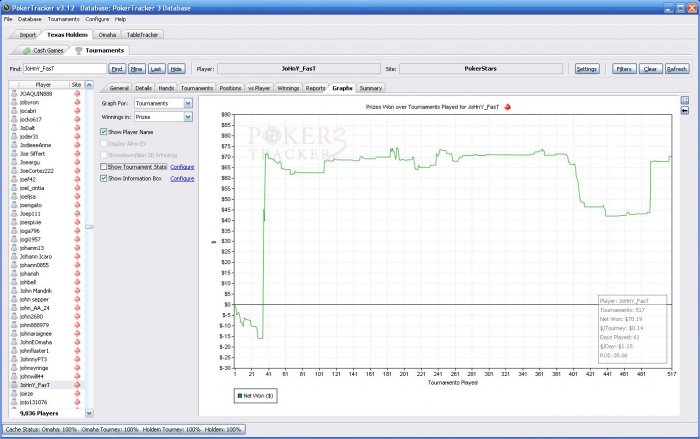Uncheck Show Player Name checkbox

click(x=104, y=131)
